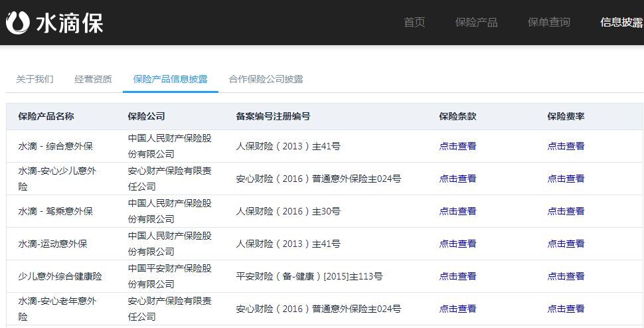
Task: Click the 保险产品名称 column header
Action: 46,117
